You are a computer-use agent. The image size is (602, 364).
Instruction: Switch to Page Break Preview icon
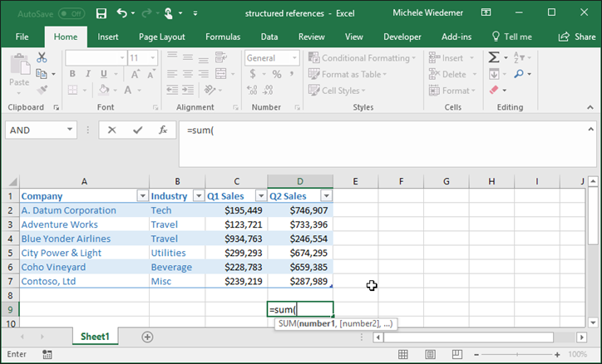point(456,354)
